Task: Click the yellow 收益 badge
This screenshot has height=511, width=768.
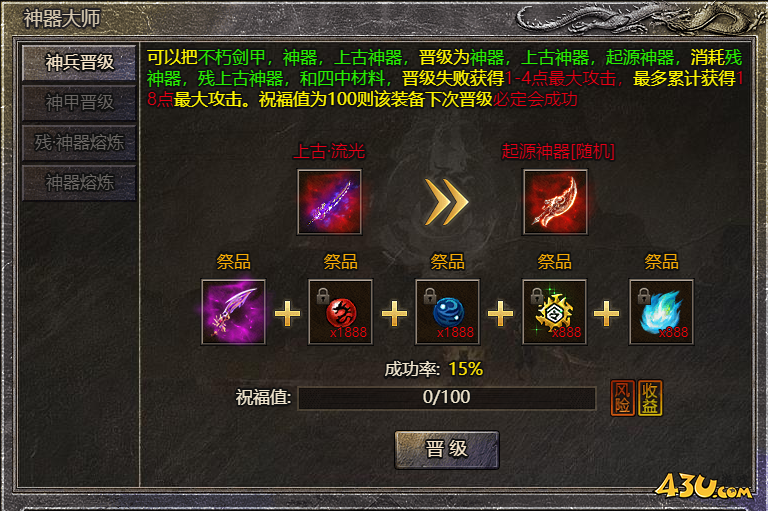Action: [x=650, y=398]
